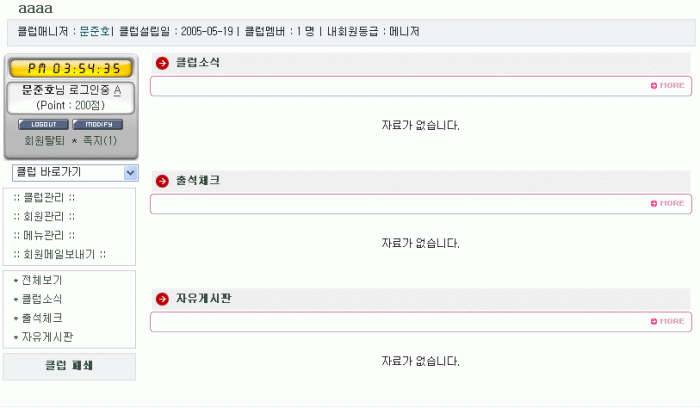Open 출석체크 board from the sidebar
This screenshot has width=700, height=408.
pyautogui.click(x=41, y=318)
